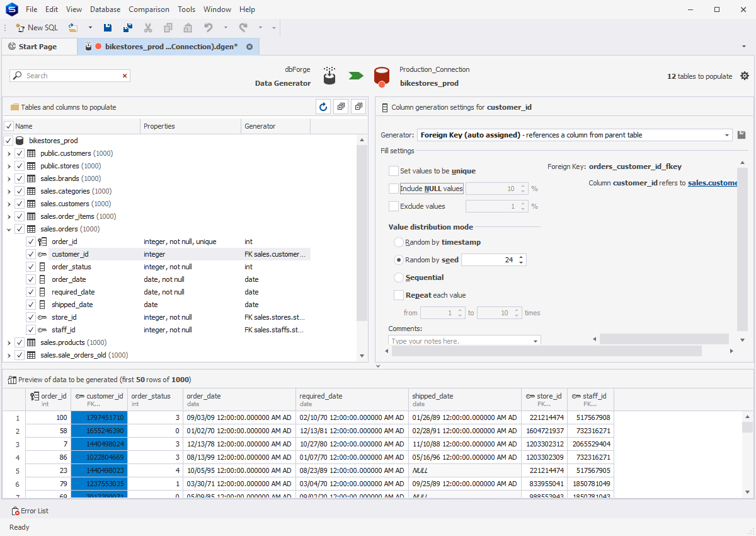The width and height of the screenshot is (756, 536).
Task: Open the Comparison menu
Action: point(149,9)
